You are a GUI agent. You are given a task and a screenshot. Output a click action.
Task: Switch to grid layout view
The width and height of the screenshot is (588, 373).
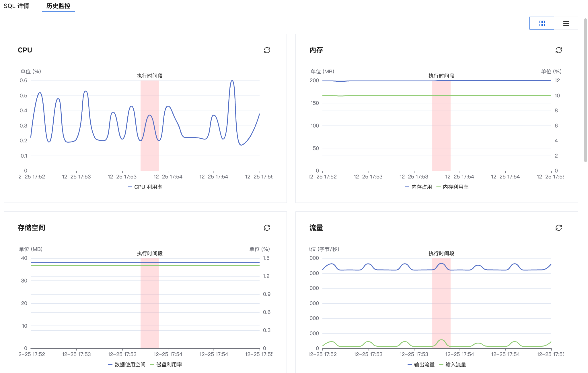[x=542, y=23]
